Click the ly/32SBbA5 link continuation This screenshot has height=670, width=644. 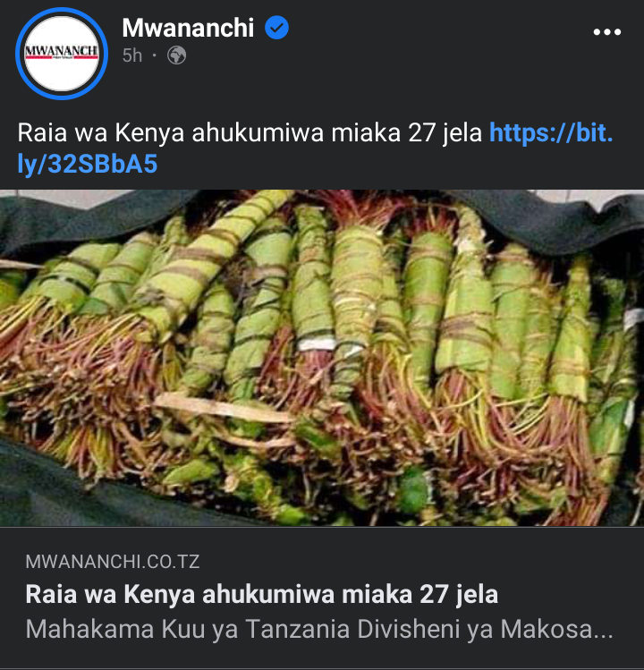pyautogui.click(x=88, y=164)
